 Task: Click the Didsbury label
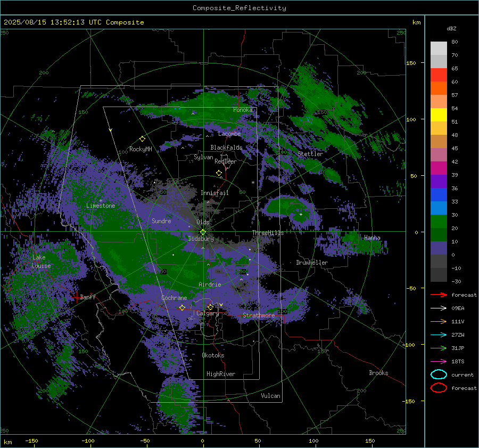201,239
